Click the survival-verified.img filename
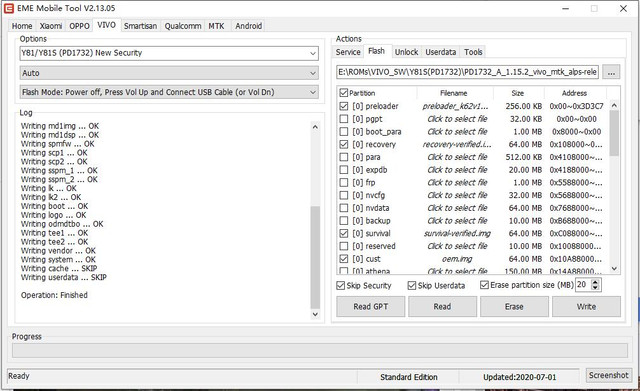Image resolution: width=640 pixels, height=391 pixels. 457,233
